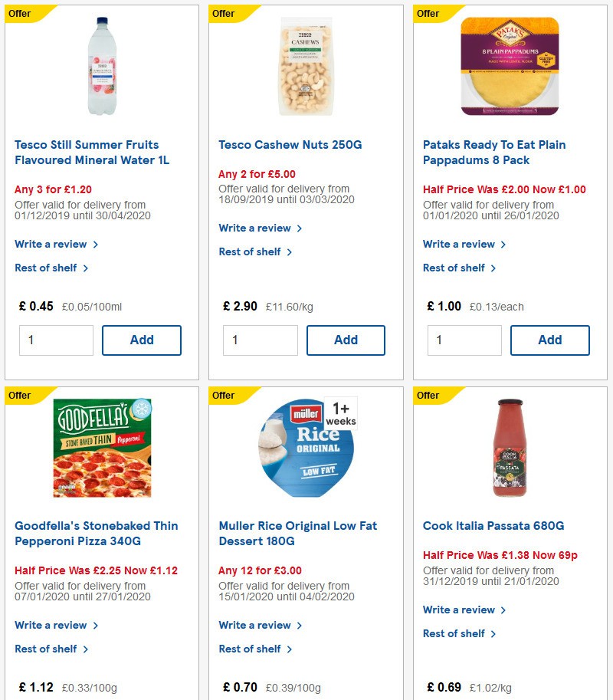Click the quantity field for the cashew nuts
The image size is (613, 700).
260,340
